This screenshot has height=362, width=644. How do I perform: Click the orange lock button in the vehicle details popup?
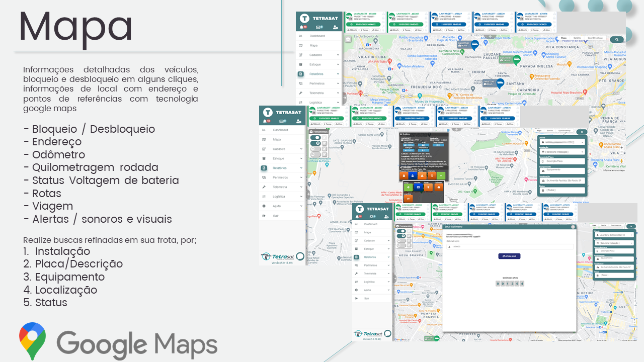click(x=403, y=175)
